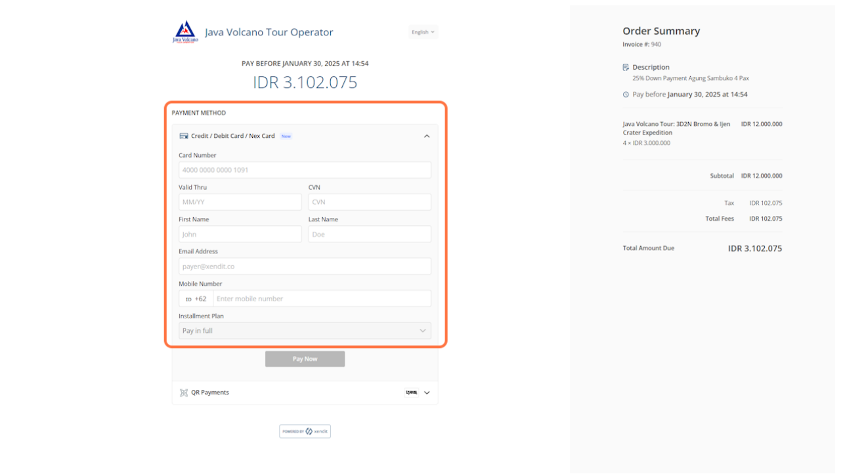Click the document icon beside Description
This screenshot has height=476, width=868.
625,67
